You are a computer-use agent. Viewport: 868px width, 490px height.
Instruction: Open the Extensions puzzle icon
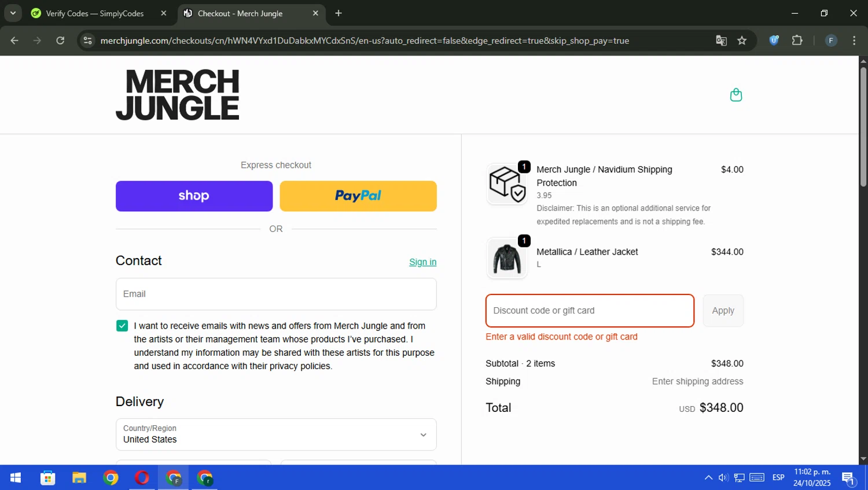coord(797,40)
